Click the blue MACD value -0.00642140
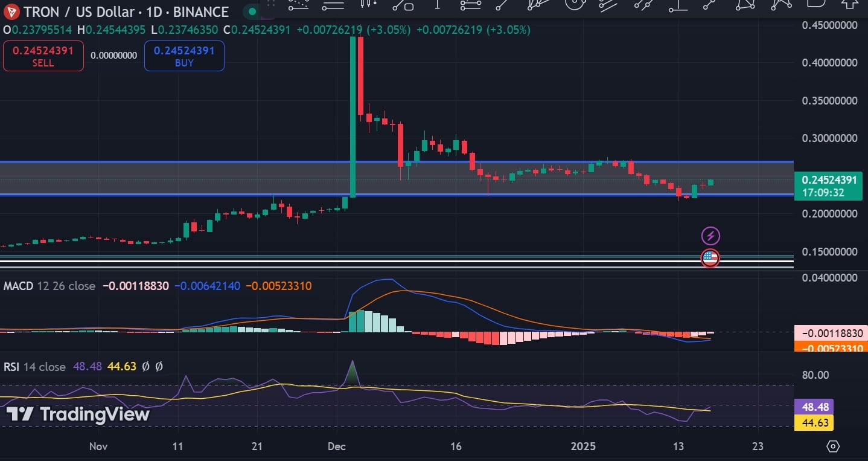The height and width of the screenshot is (461, 868). pyautogui.click(x=206, y=286)
